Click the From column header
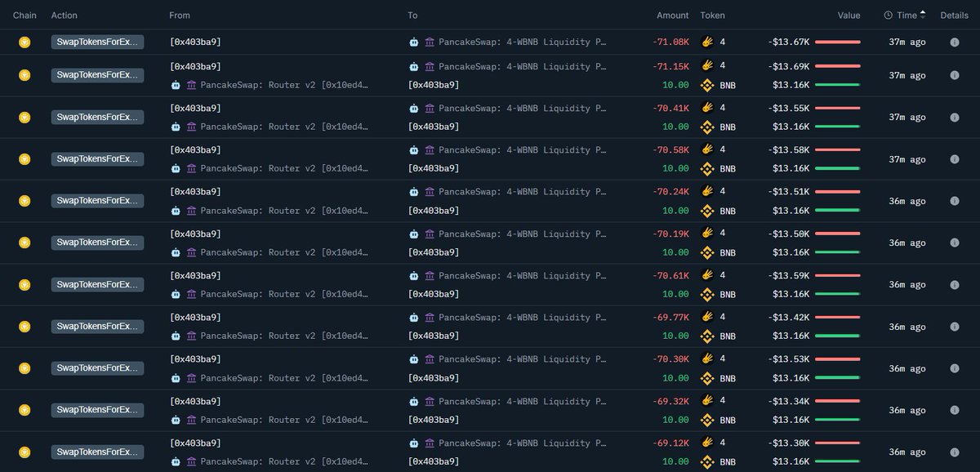 [x=180, y=16]
